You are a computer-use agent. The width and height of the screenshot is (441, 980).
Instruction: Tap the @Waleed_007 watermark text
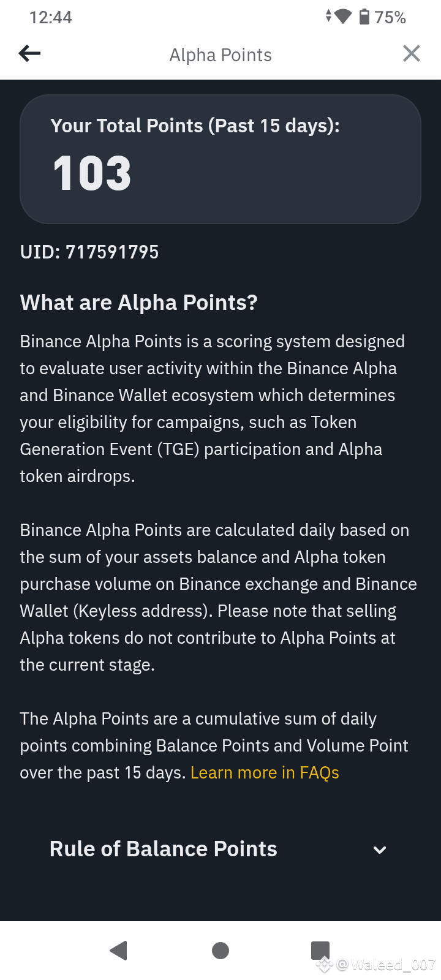coord(386,965)
